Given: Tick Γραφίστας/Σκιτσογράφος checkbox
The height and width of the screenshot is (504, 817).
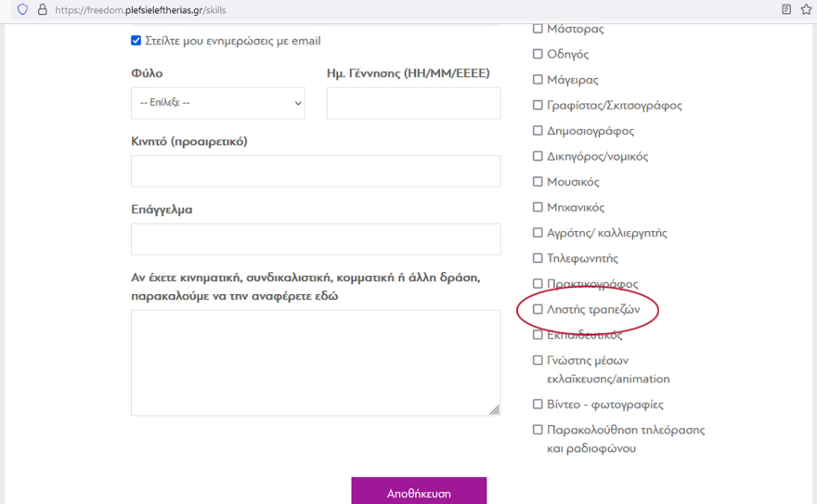Looking at the screenshot, I should [538, 105].
